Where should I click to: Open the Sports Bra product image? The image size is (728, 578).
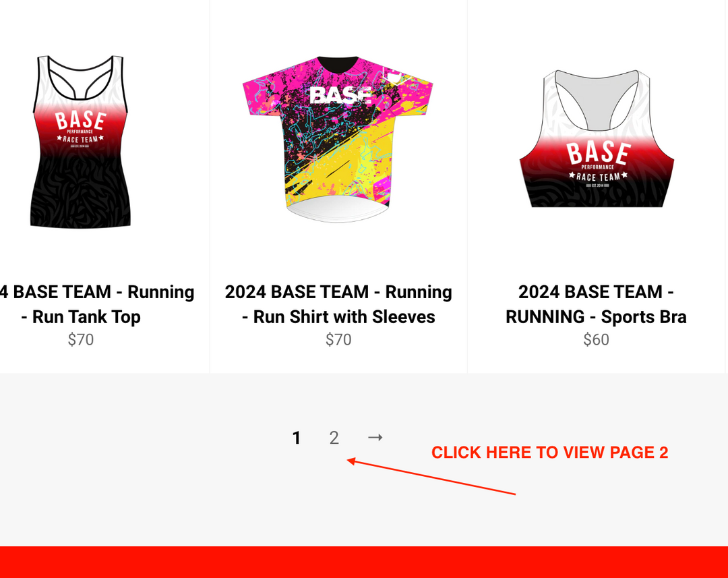point(597,138)
